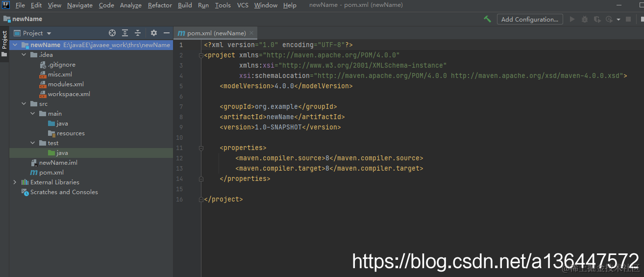Click the 1.0-SNAPSHOT version line
Image resolution: width=644 pixels, height=277 pixels.
[x=280, y=127]
